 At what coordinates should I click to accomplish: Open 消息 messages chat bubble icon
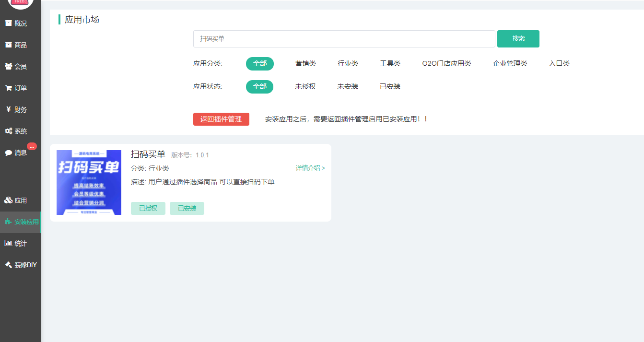8,153
